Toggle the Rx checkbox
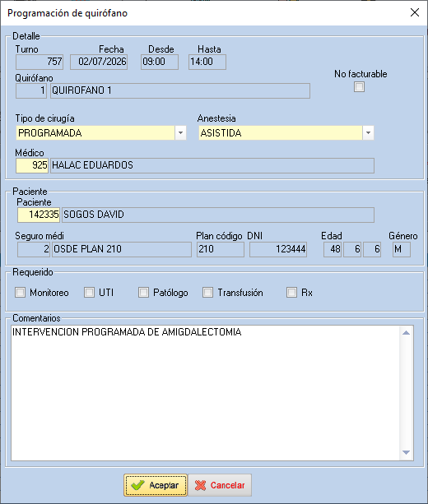428x504 pixels. point(291,293)
